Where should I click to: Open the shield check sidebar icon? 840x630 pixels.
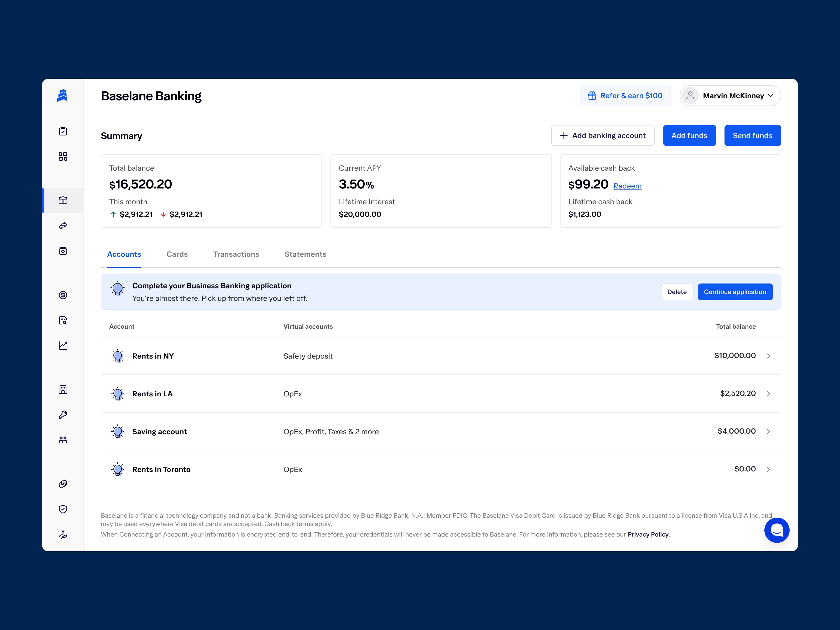63,509
